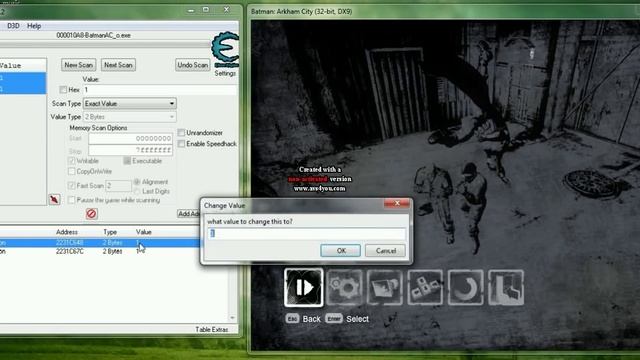The image size is (640, 360).
Task: Click the Fast Scan alignment number field
Action: point(118,186)
